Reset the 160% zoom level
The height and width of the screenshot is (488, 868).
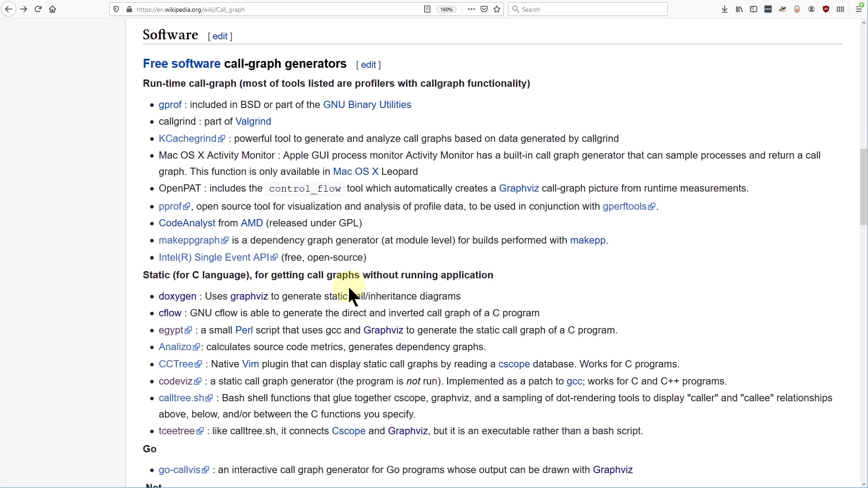tap(447, 9)
